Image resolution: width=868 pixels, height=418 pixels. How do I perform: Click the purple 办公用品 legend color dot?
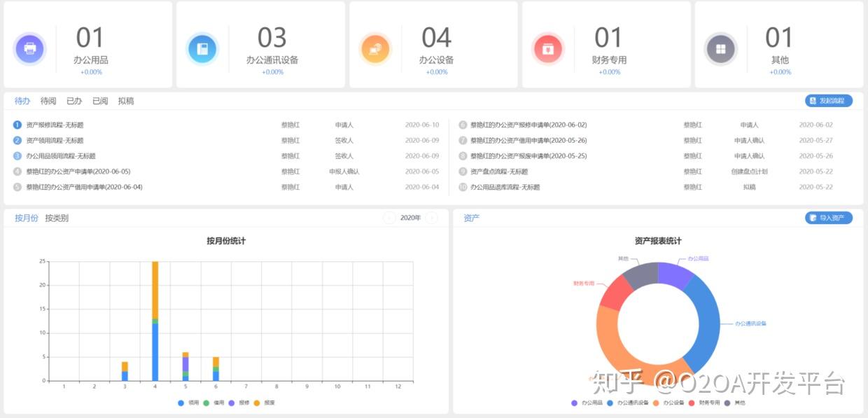(x=573, y=404)
